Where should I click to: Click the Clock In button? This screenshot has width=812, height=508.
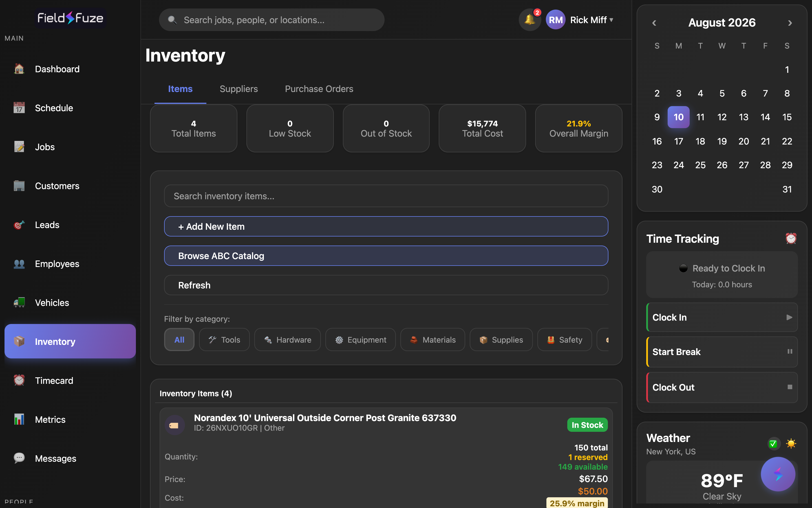click(722, 317)
